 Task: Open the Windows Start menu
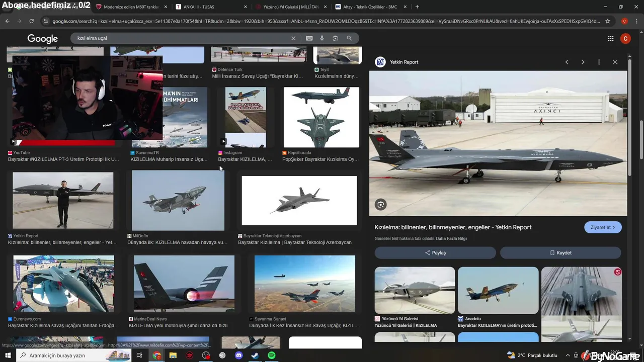(x=8, y=355)
